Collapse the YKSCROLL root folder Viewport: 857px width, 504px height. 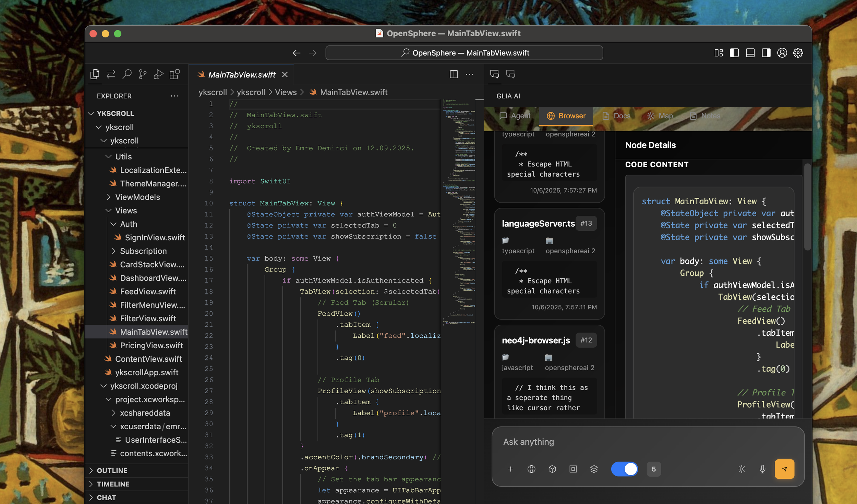point(136,113)
